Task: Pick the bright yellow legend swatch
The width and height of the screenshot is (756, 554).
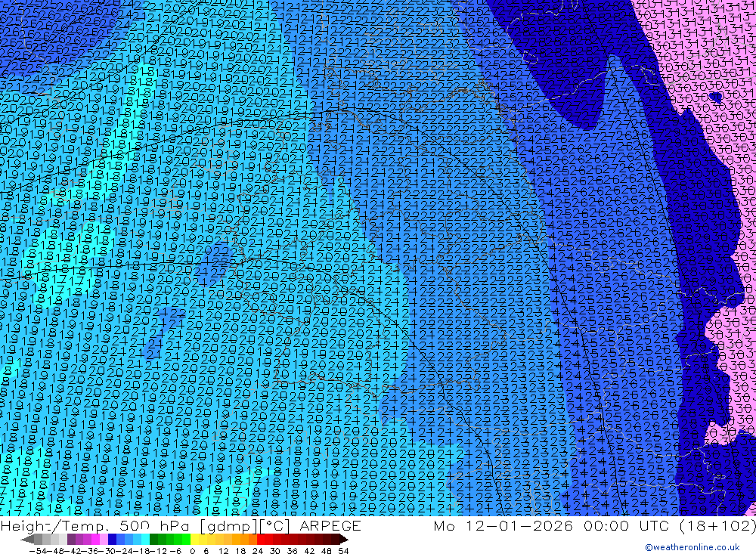Action: pyautogui.click(x=194, y=540)
